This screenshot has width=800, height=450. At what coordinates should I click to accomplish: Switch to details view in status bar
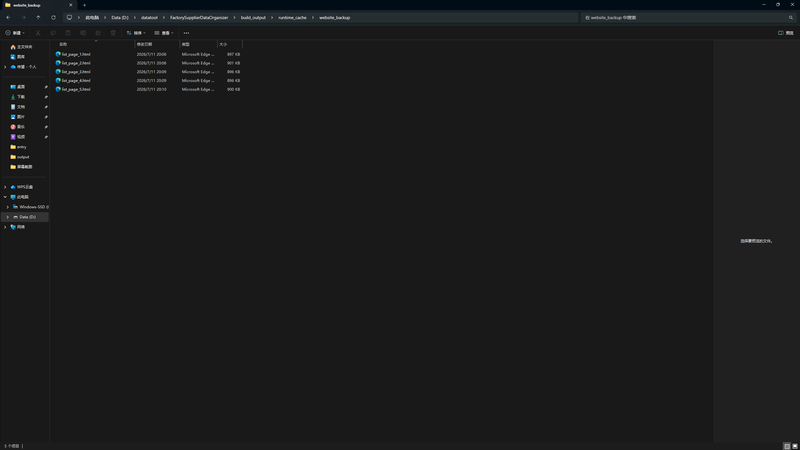[787, 446]
